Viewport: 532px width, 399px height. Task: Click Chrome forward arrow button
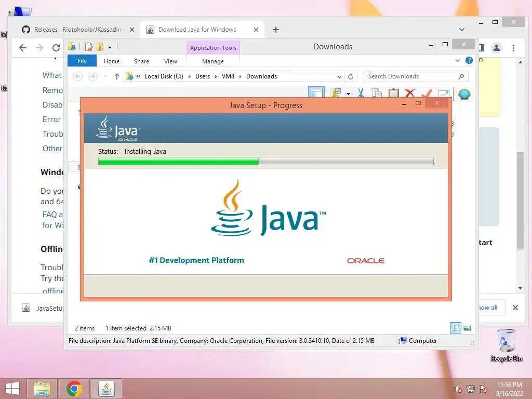(39, 48)
